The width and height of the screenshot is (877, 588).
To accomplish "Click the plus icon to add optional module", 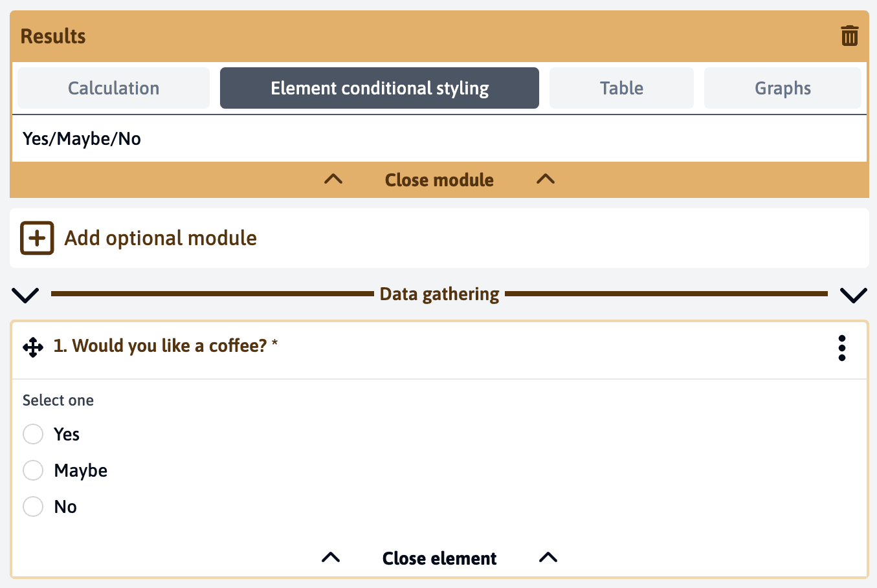I will [36, 238].
